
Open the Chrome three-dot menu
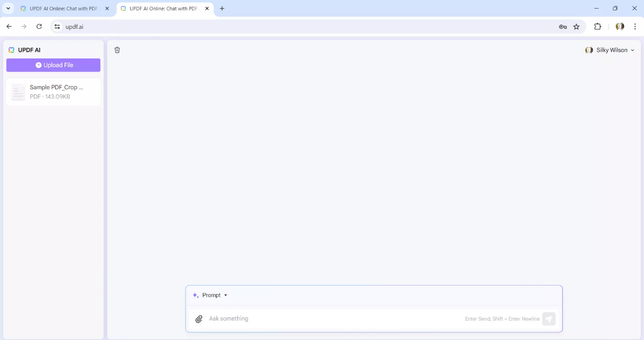[x=635, y=27]
